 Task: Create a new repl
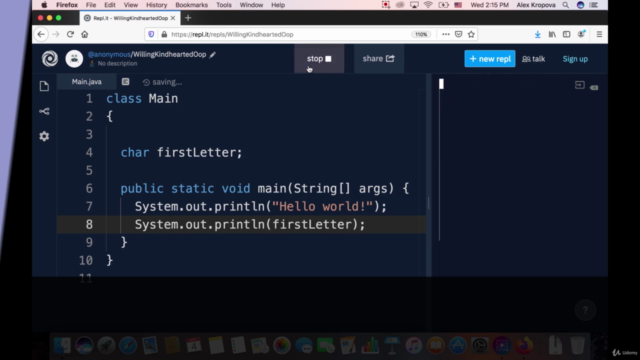490,59
